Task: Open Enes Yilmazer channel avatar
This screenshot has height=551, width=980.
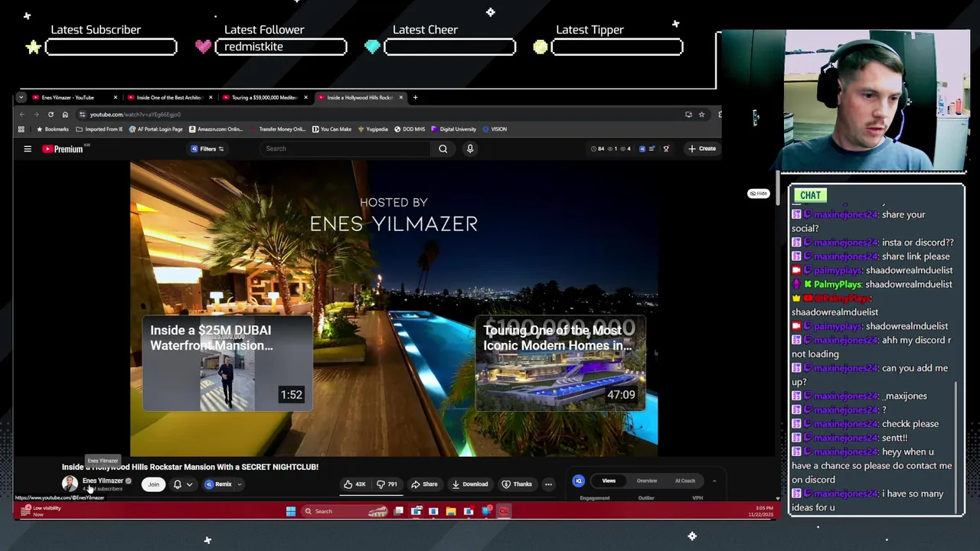Action: coord(70,484)
